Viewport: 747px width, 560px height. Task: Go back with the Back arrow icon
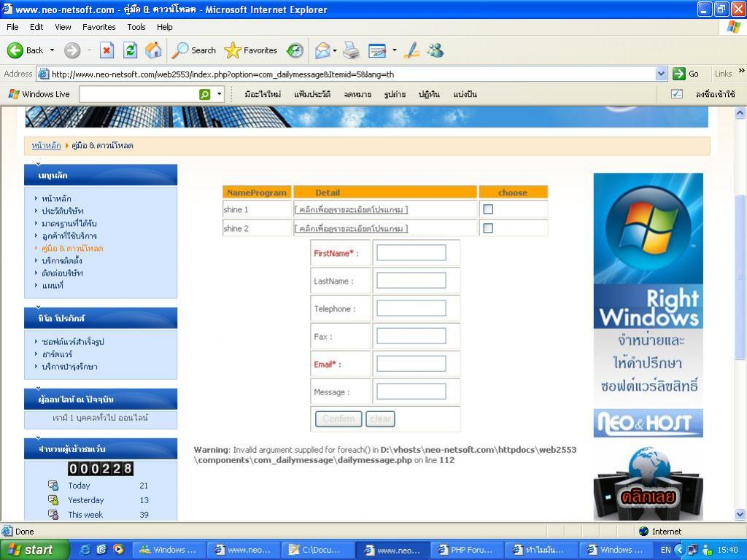tap(15, 50)
